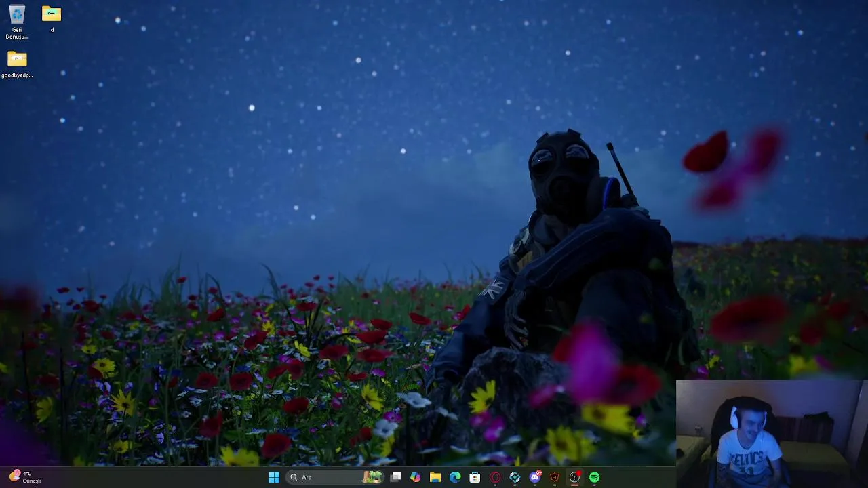Click the Ara search box in taskbar
This screenshot has height=488, width=868.
(x=336, y=477)
